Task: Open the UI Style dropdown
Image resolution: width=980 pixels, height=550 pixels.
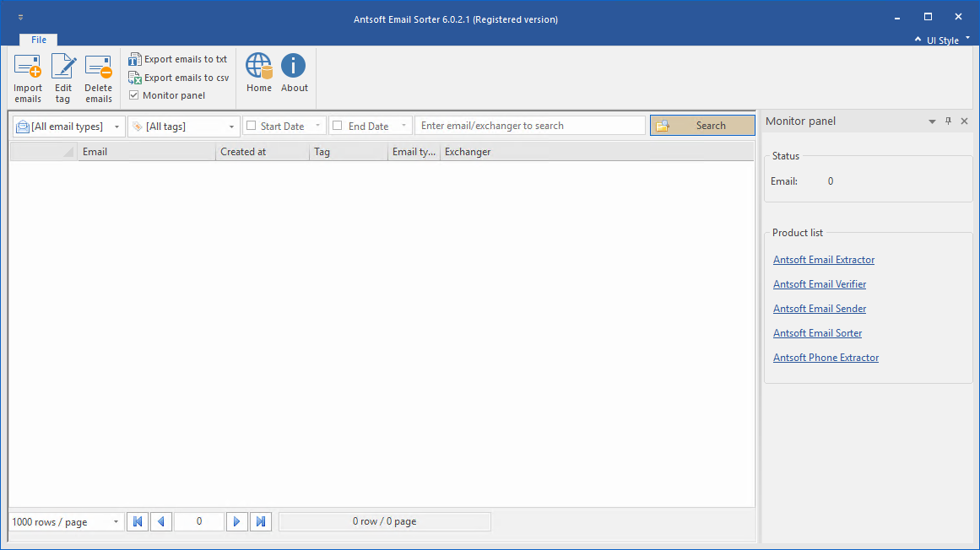Action: coord(948,40)
